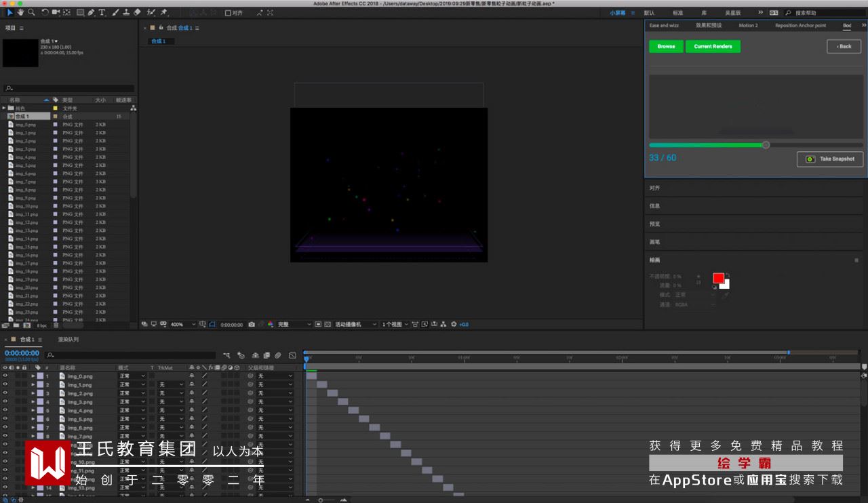
Task: Open the 活动摄像机 camera view dropdown
Action: (x=355, y=325)
